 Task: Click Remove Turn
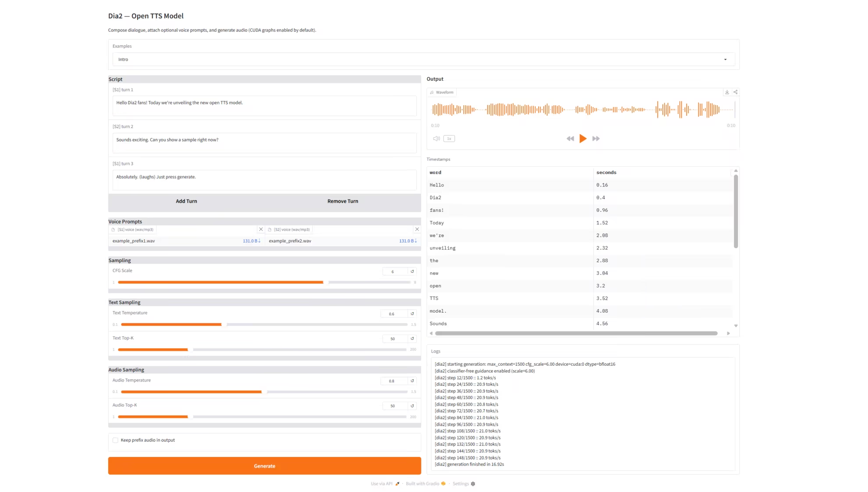[342, 201]
